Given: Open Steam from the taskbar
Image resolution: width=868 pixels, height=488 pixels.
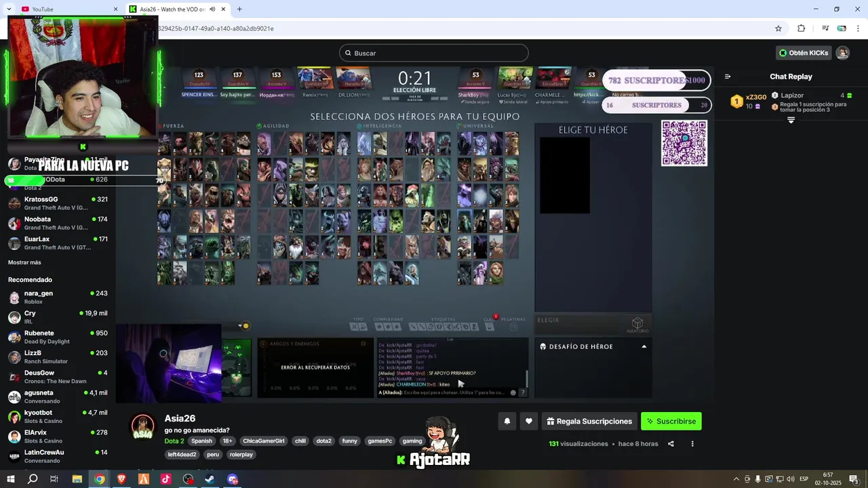Looking at the screenshot, I should 210,479.
